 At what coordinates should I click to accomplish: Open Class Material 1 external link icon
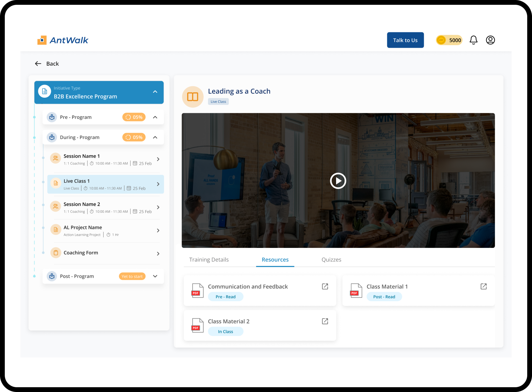tap(483, 287)
